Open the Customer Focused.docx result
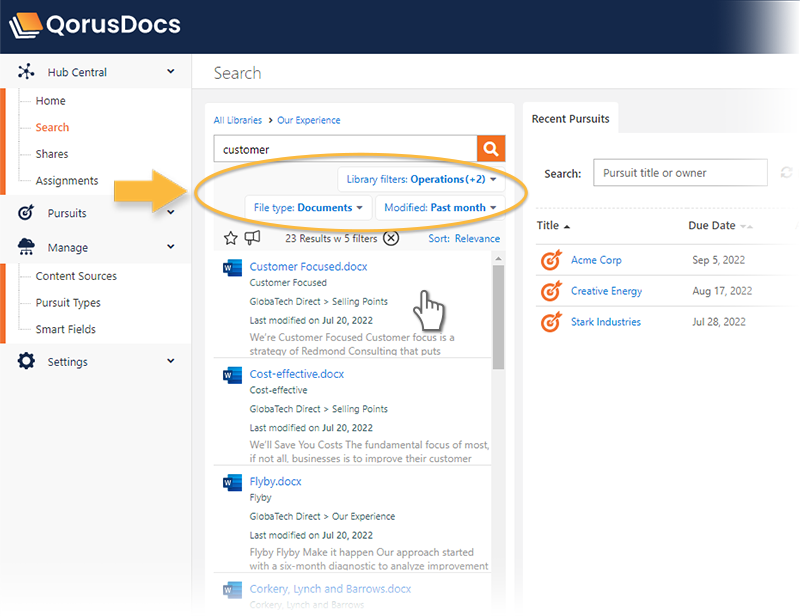Screen dimensions: 800x616 [308, 266]
